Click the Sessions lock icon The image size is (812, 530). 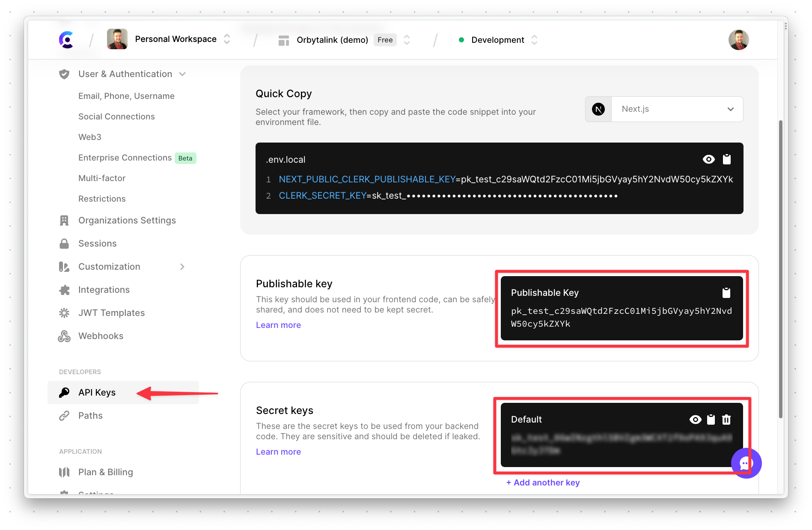64,243
